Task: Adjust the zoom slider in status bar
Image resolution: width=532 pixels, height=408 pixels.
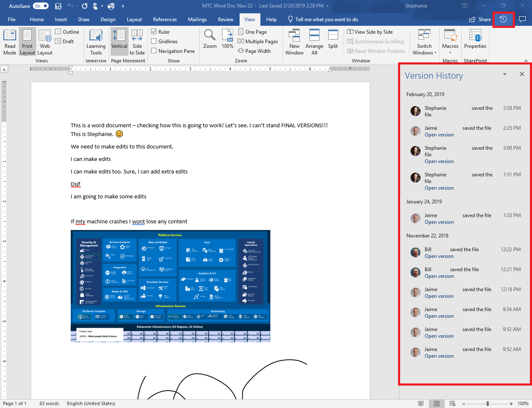Action: [487, 403]
